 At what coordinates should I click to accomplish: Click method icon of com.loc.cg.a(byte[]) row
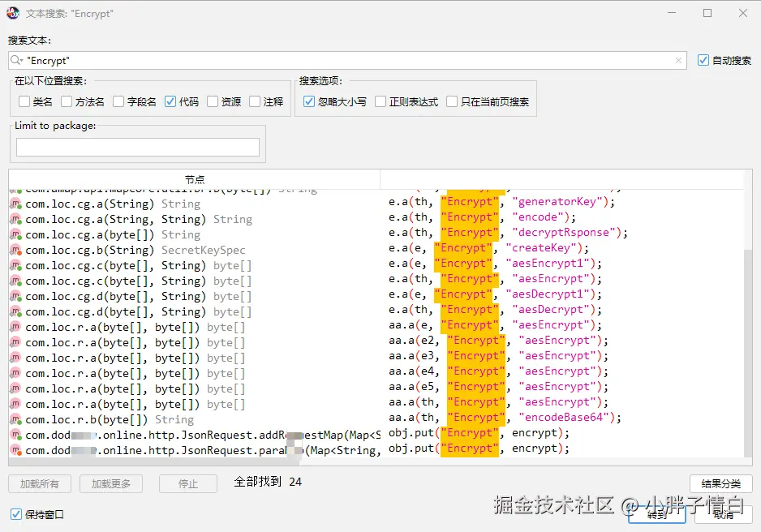pos(16,234)
